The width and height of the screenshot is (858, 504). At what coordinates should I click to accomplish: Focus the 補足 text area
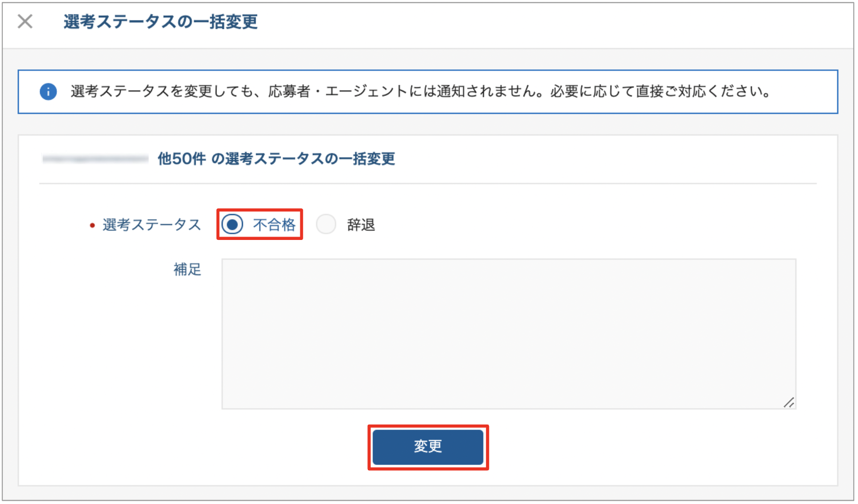[x=509, y=334]
